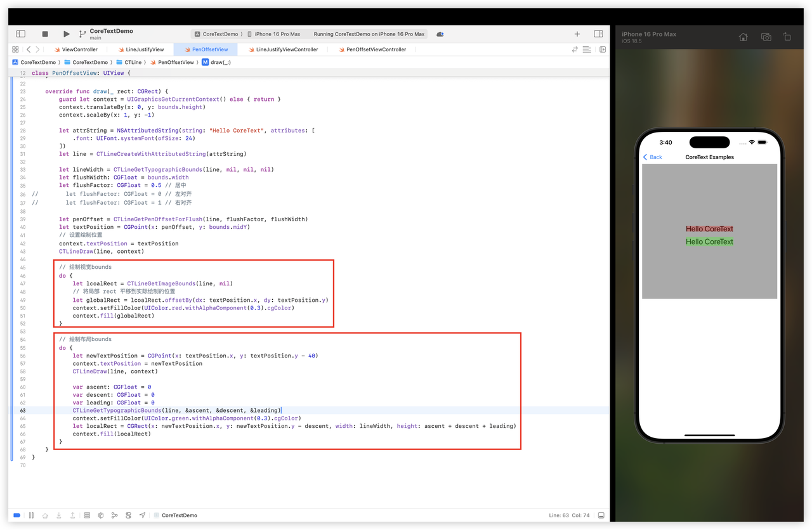Click the red-highlighted Hello CoreText label
812x530 pixels.
point(709,229)
